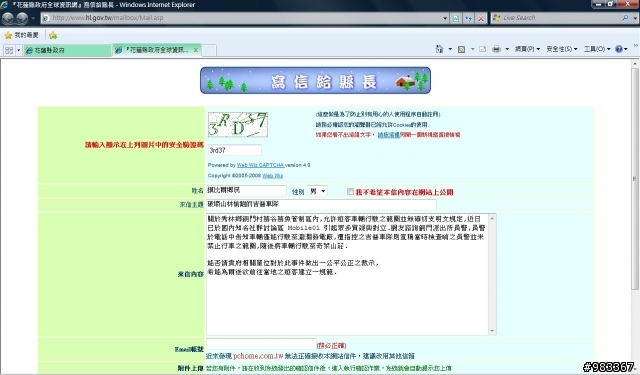Screen dimensions: 640x375
Task: Refresh the page with the Refresh icon
Action: tap(469, 18)
